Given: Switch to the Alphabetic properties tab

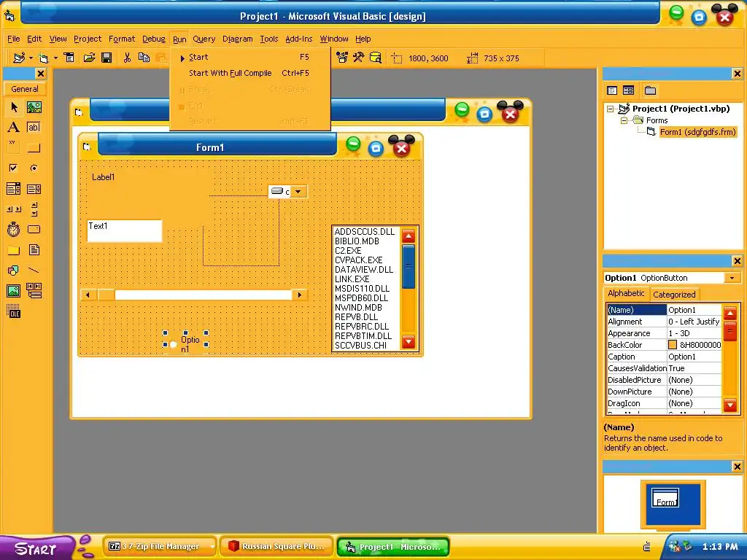Looking at the screenshot, I should (626, 293).
